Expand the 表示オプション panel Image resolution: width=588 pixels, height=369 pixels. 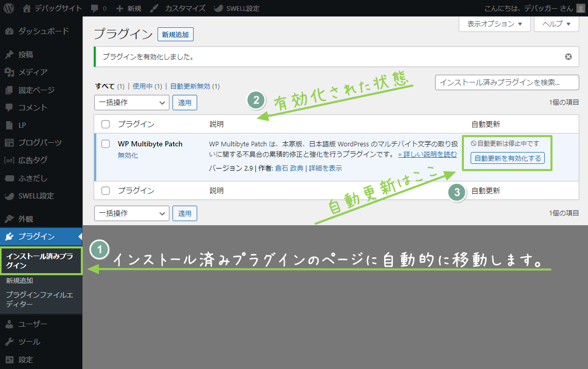pos(494,24)
